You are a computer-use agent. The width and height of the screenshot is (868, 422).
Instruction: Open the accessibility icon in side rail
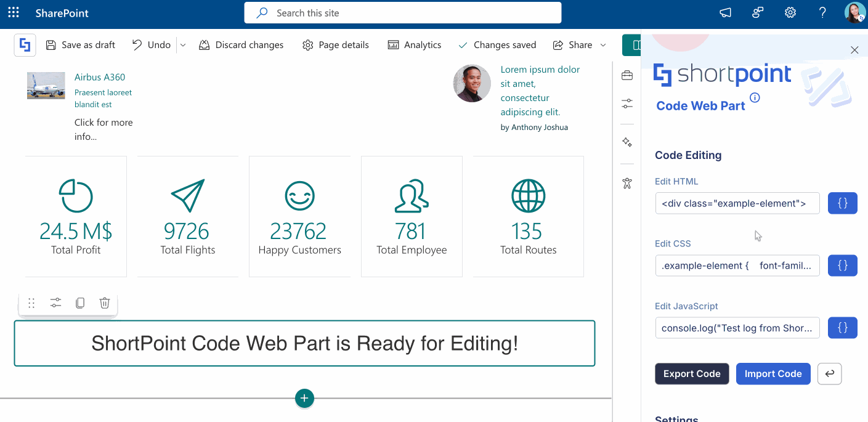point(627,183)
